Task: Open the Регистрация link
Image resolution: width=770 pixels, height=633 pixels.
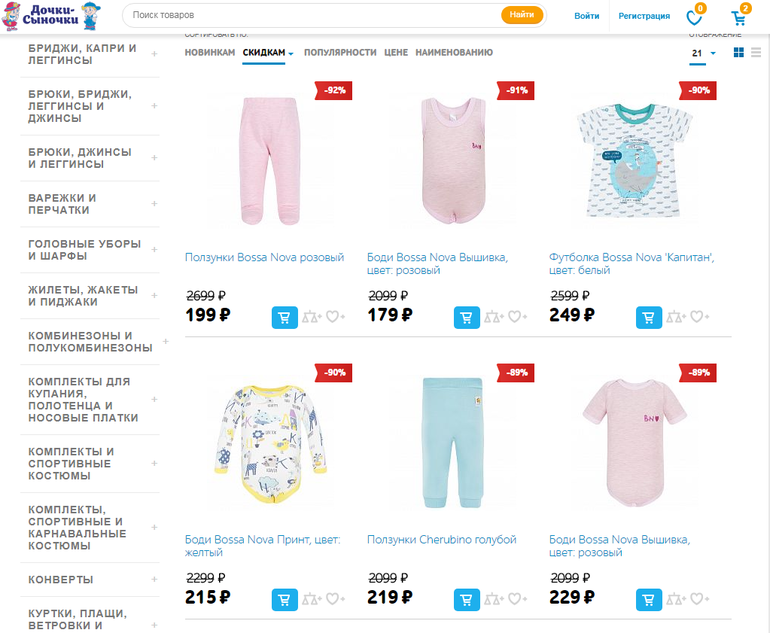Action: (644, 16)
